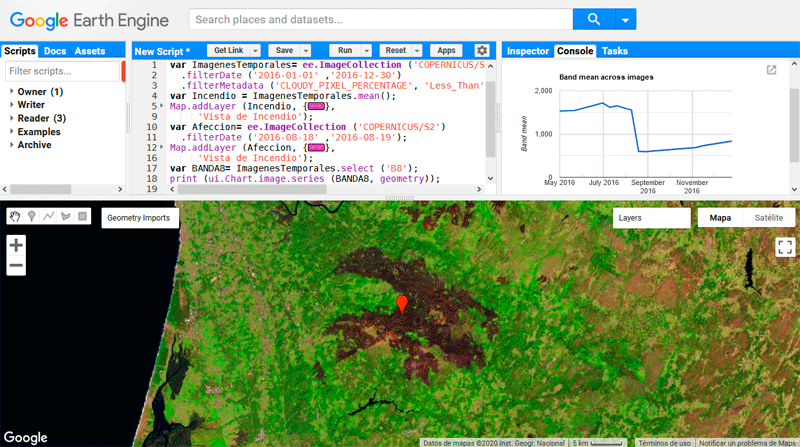Screen dimensions: 800x447
Task: Open Notificar un problema de Maps link
Action: (x=747, y=443)
